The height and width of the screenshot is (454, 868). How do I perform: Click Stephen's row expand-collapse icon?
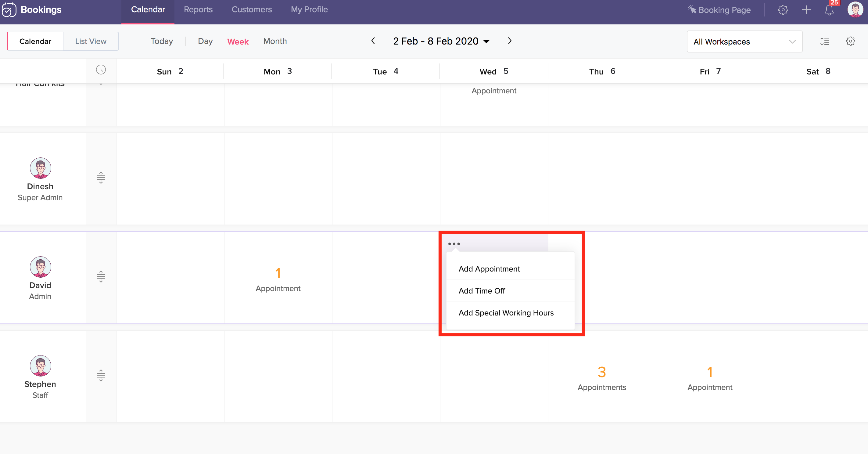[101, 375]
